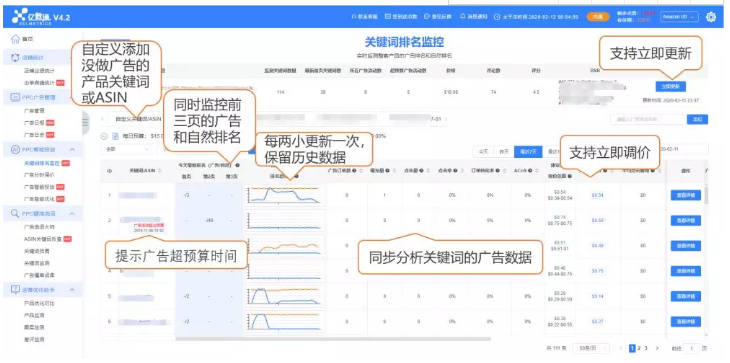Click the AI icon beside PPC智能投放

15,149
